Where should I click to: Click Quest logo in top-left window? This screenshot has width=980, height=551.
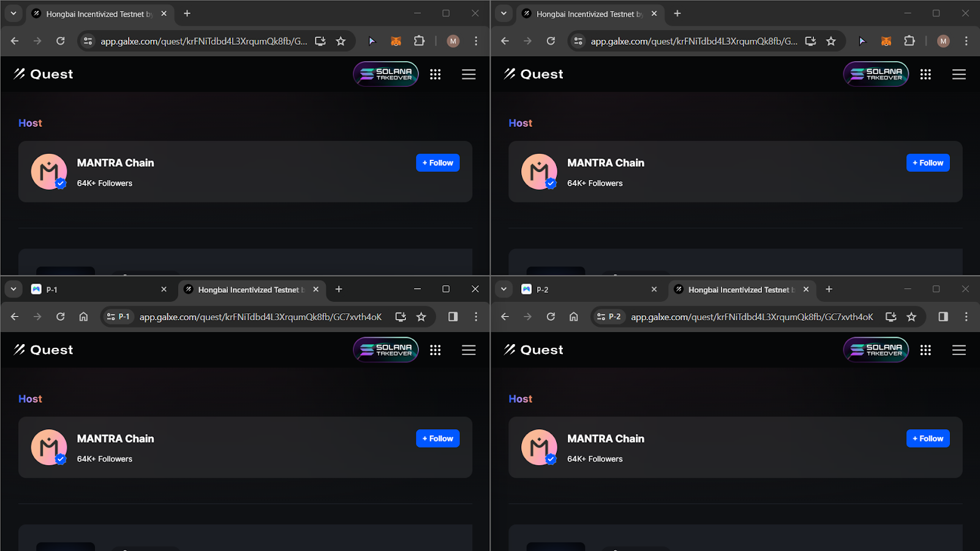(x=43, y=74)
